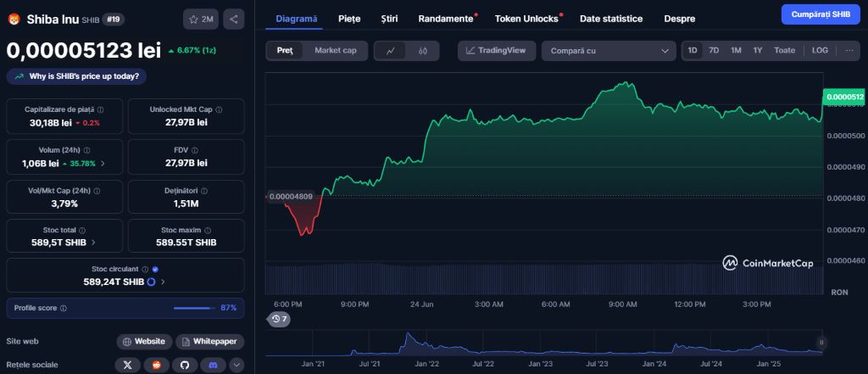Open the X social network link
Screen dimensions: 868x374
coord(128,365)
